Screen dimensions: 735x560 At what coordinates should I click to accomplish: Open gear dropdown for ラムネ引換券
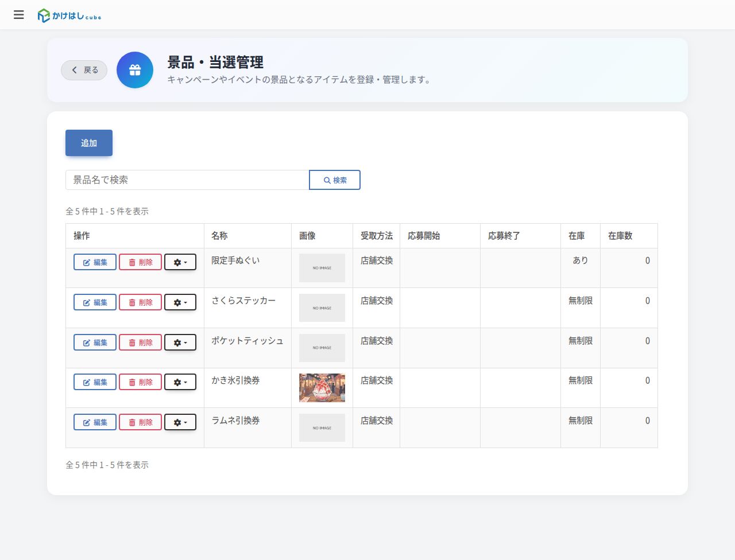coord(180,422)
